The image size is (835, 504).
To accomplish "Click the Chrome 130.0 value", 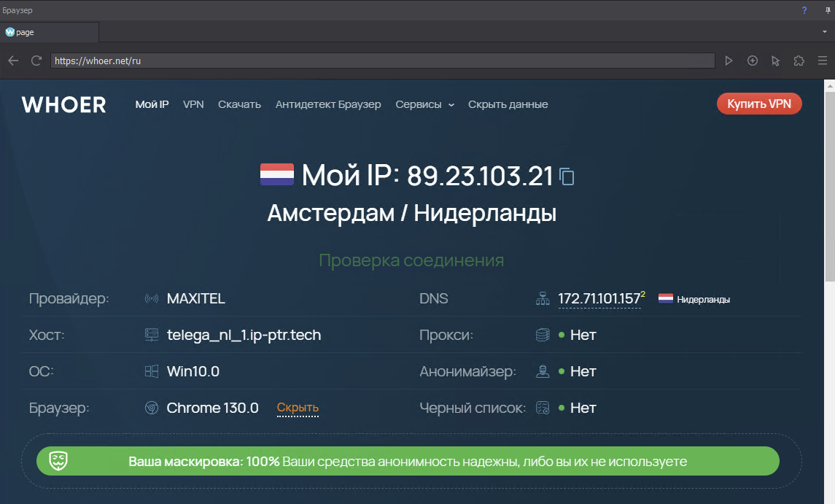I will point(212,408).
